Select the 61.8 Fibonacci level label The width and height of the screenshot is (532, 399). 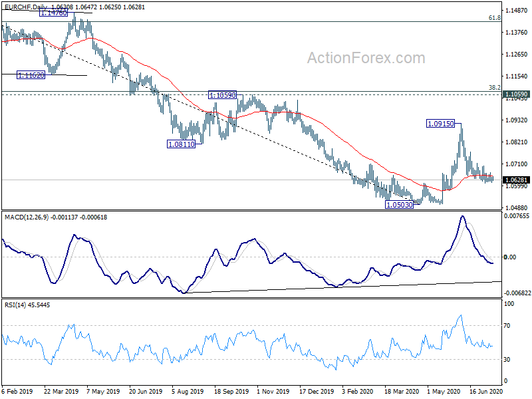494,18
